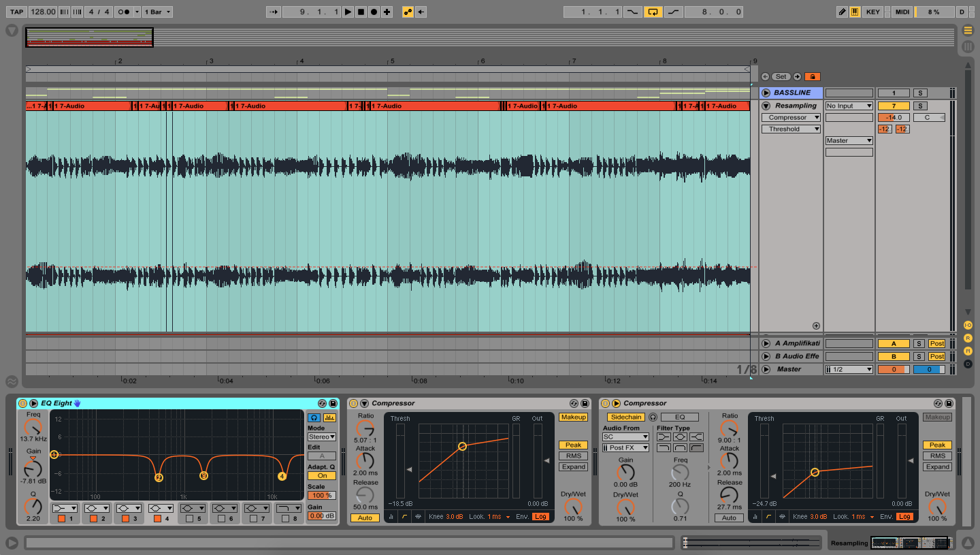Unfold the BASSLINE track

[x=766, y=93]
